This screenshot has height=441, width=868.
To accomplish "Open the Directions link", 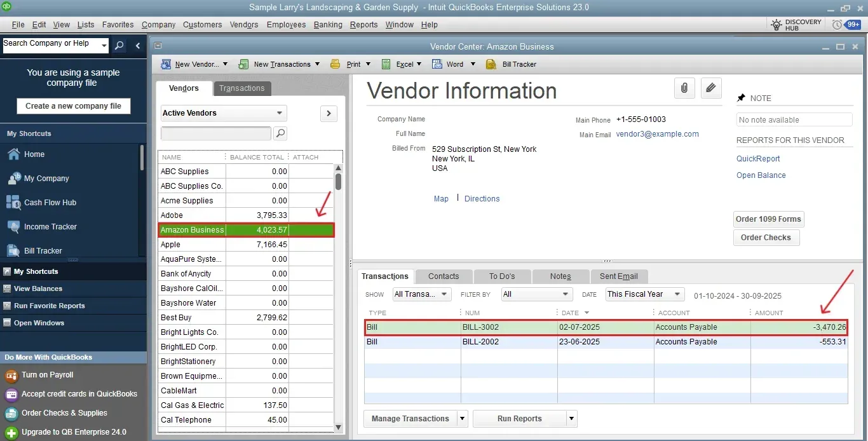I will [482, 199].
